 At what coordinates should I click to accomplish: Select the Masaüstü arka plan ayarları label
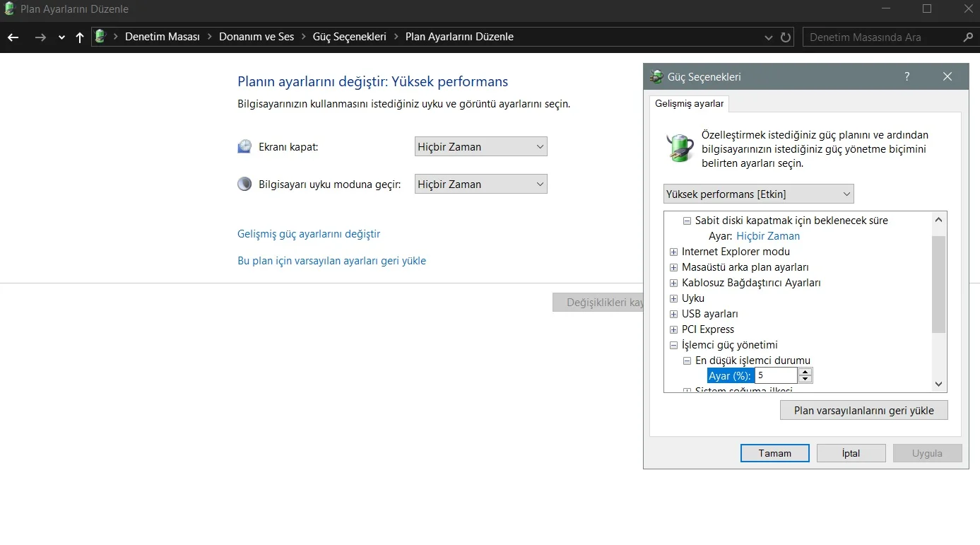pyautogui.click(x=745, y=267)
